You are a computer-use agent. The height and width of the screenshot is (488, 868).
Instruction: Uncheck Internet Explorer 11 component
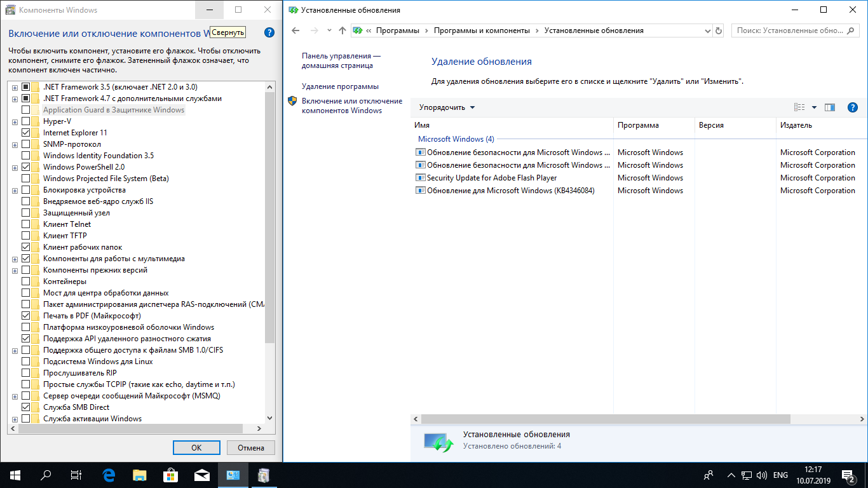pyautogui.click(x=26, y=133)
